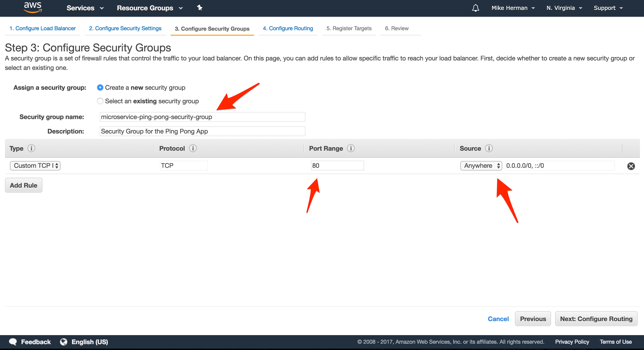The image size is (644, 350).
Task: Click the globe icon next to English (US)
Action: pyautogui.click(x=63, y=342)
